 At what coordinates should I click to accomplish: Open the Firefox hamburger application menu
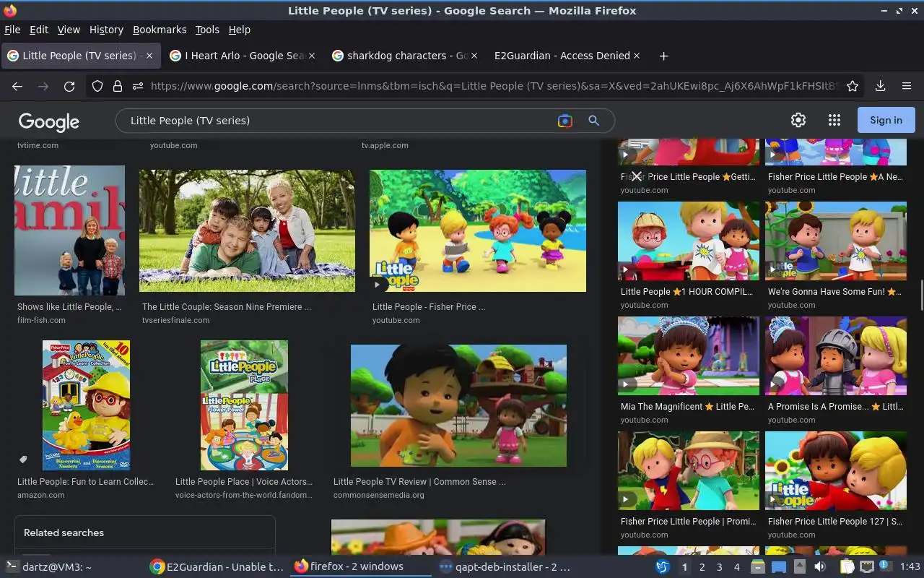907,86
